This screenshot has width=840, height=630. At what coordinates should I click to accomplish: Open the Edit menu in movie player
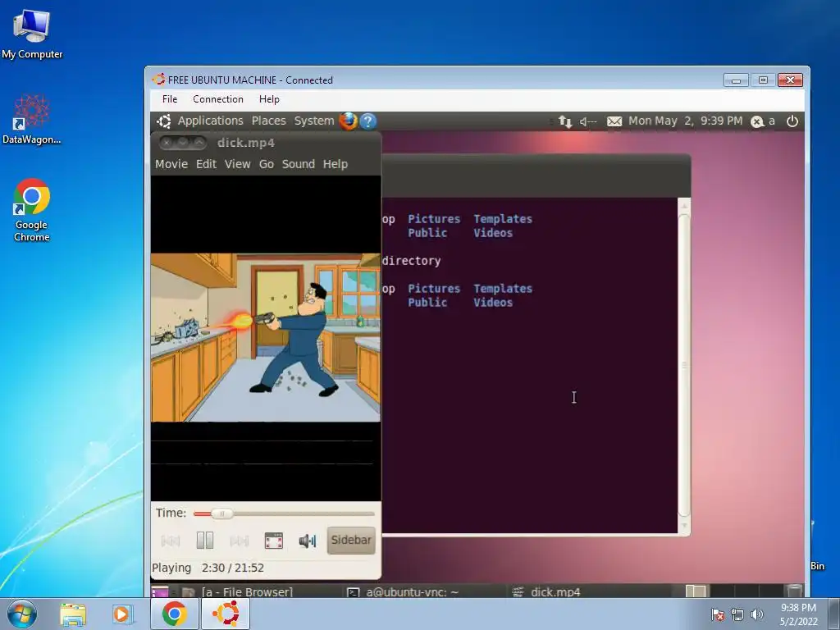click(206, 164)
